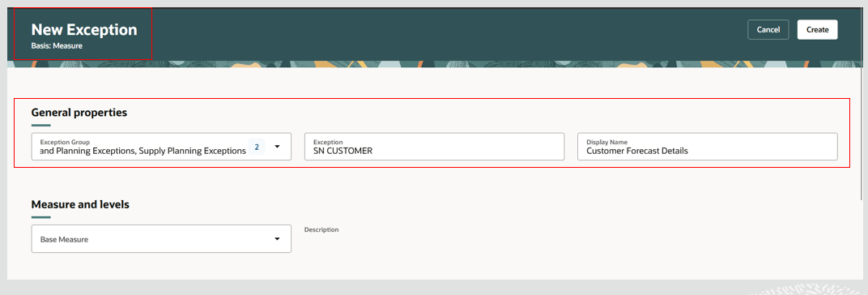This screenshot has height=295, width=868.
Task: Expand the Base Measure dropdown arrow
Action: (x=278, y=239)
